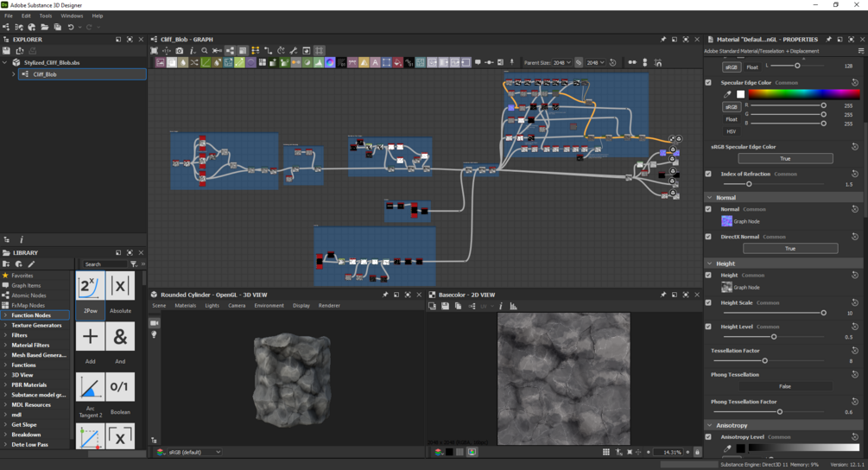Click the 3D view camera icon

(x=155, y=323)
